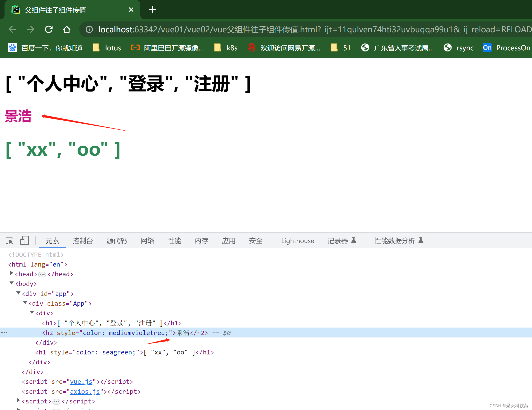Switch to the 性能数据分析 DevTools tab
Screen dimensions: 532x410
click(x=399, y=241)
